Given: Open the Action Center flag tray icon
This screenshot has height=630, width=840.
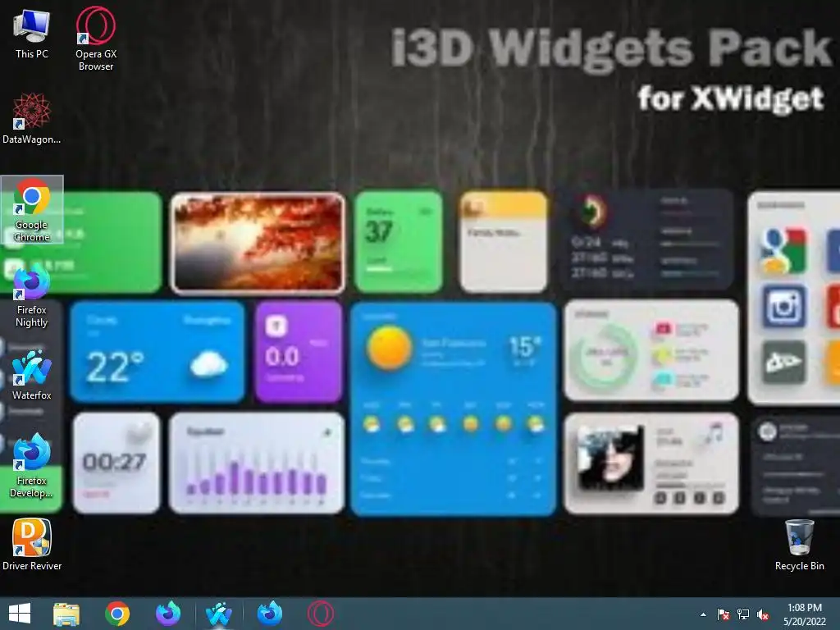Looking at the screenshot, I should coord(724,614).
